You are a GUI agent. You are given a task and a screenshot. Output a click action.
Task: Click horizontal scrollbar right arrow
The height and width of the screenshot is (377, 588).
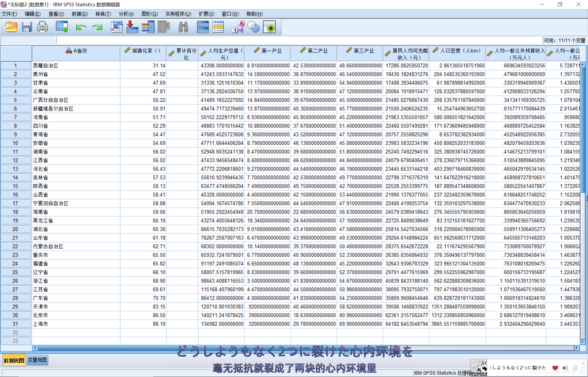click(x=577, y=348)
